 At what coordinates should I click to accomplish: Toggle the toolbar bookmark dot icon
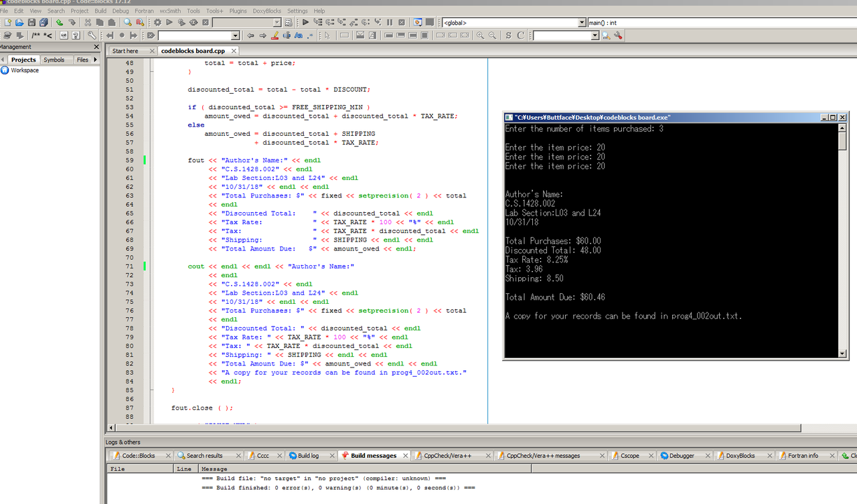pyautogui.click(x=121, y=35)
